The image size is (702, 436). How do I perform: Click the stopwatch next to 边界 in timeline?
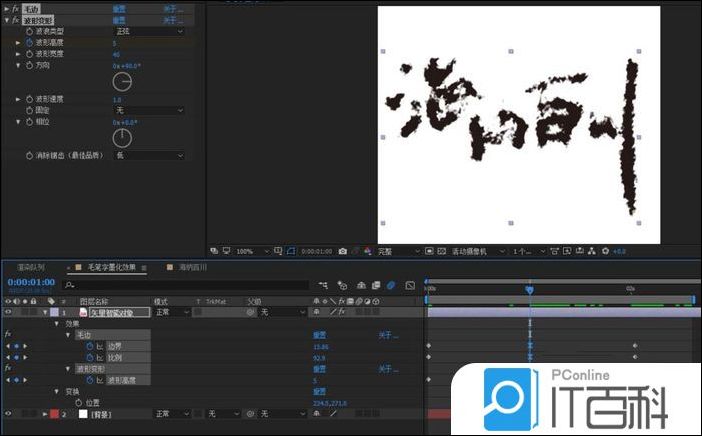pyautogui.click(x=88, y=346)
